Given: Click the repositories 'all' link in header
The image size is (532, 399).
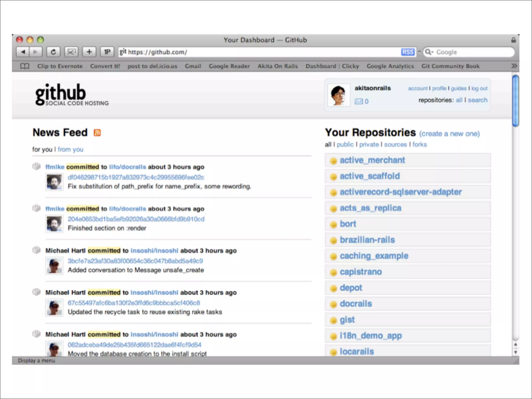Looking at the screenshot, I should (x=459, y=100).
